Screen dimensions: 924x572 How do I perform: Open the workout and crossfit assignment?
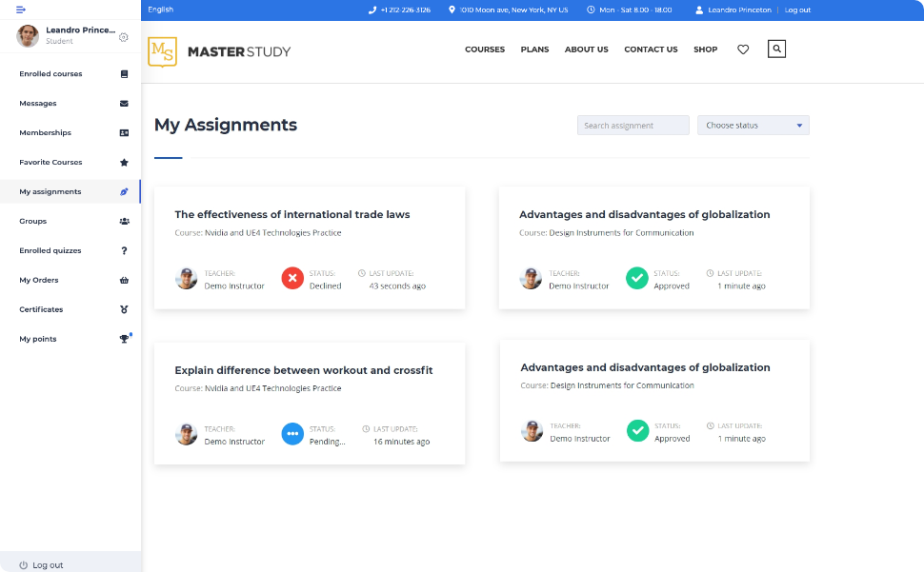click(303, 370)
